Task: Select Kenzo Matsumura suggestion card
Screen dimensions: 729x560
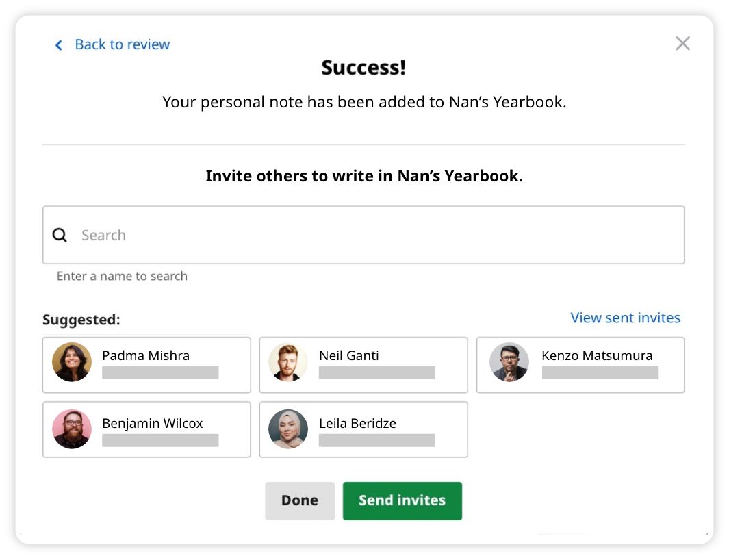Action: 580,365
